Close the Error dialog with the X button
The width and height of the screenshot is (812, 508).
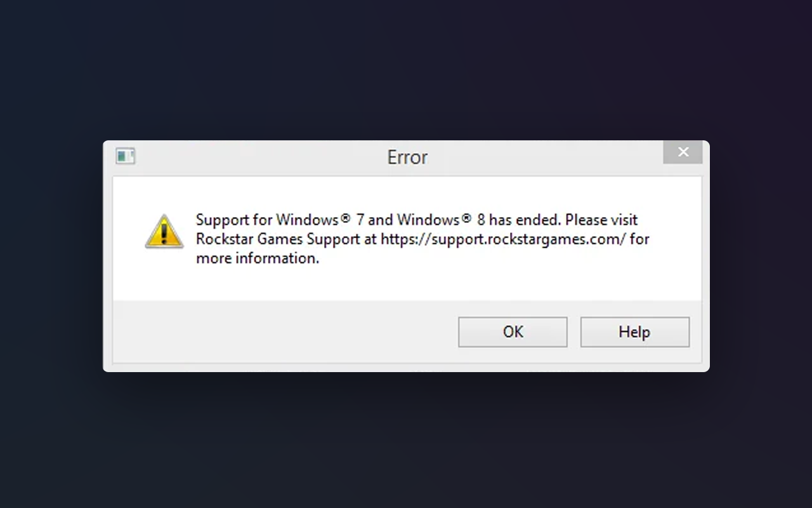click(683, 152)
